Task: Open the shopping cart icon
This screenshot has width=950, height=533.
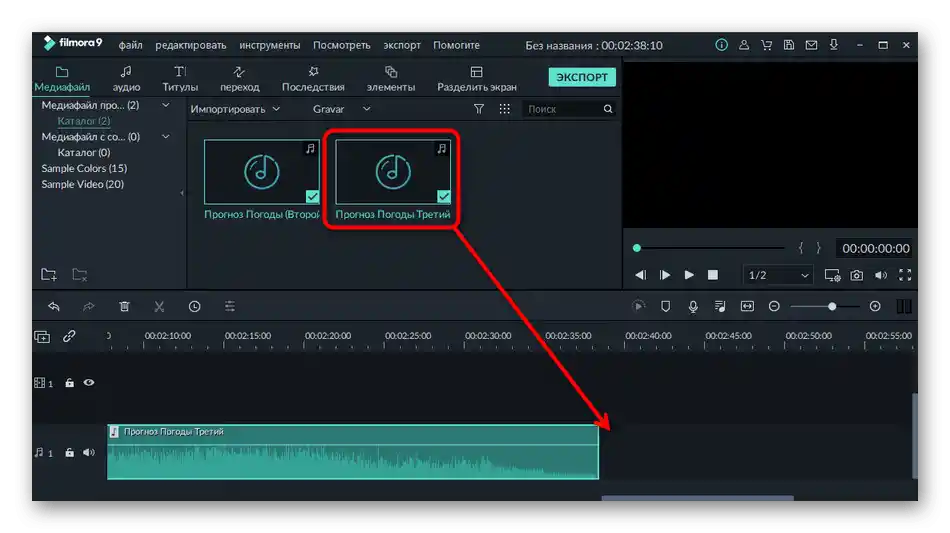Action: tap(766, 45)
